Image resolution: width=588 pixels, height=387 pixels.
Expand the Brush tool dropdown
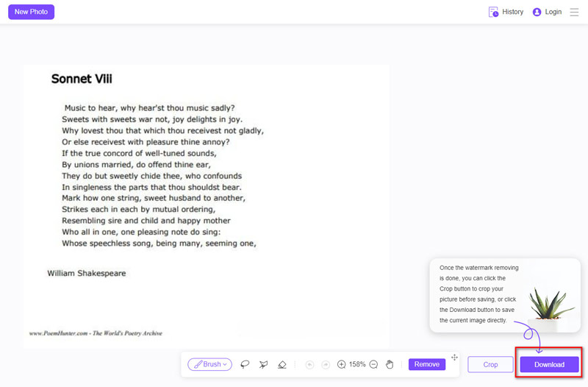209,364
